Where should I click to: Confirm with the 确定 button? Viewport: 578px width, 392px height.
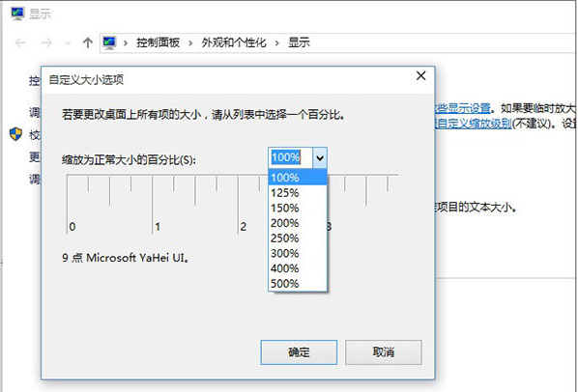[x=299, y=352]
